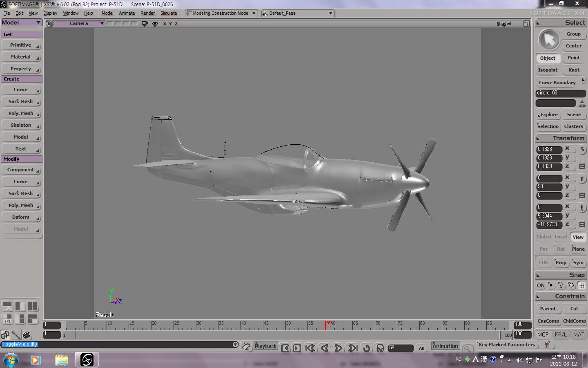Image resolution: width=588 pixels, height=368 pixels.
Task: Toggle Plane transform mode
Action: (x=578, y=249)
